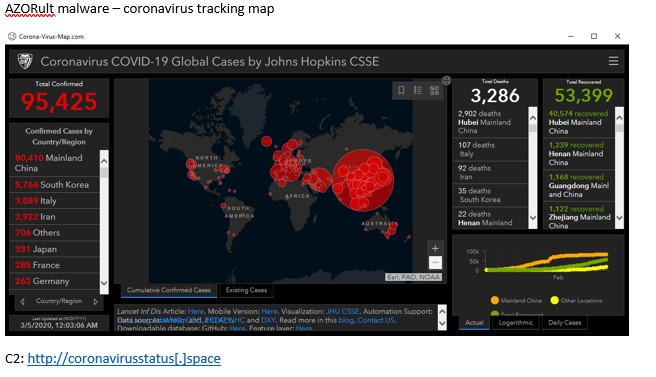This screenshot has height=377, width=656.
Task: Open the hamburger menu in dashboard header
Action: 613,61
